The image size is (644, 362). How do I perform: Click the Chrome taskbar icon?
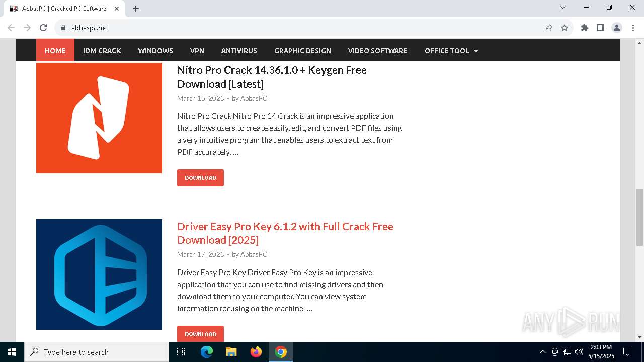click(x=281, y=352)
